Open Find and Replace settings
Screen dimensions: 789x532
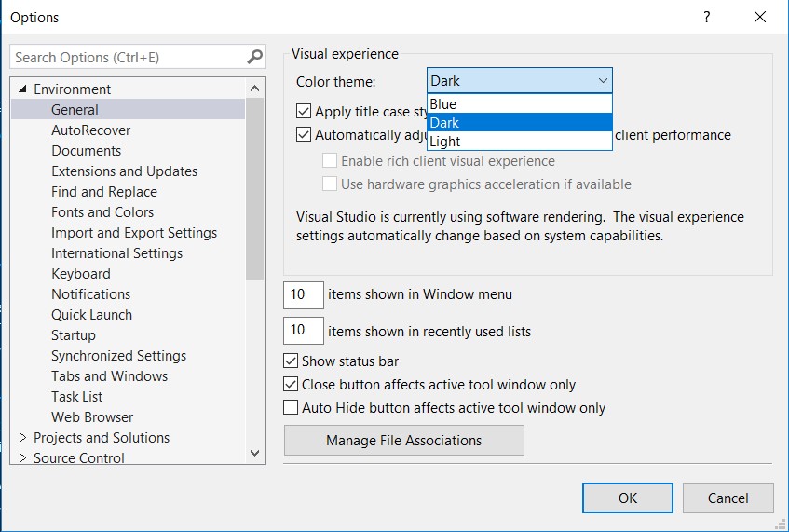pyautogui.click(x=104, y=192)
